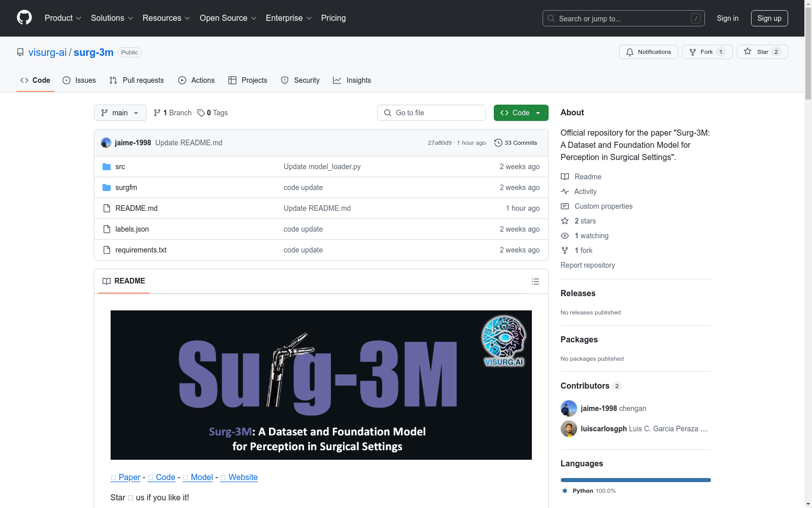Click the VISURG.AI logo in banner
This screenshot has width=812, height=508.
[504, 341]
